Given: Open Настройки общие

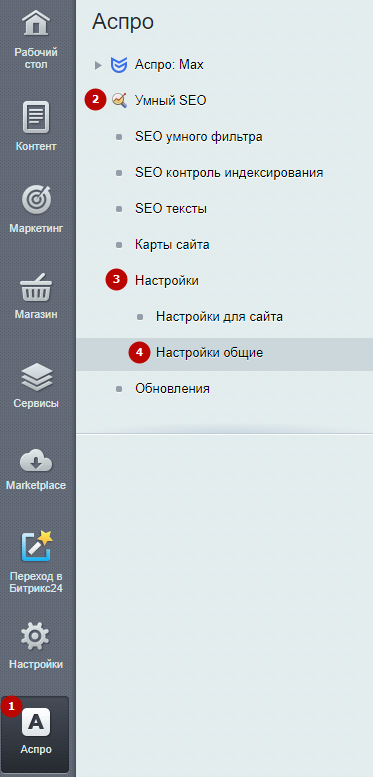Looking at the screenshot, I should (210, 353).
